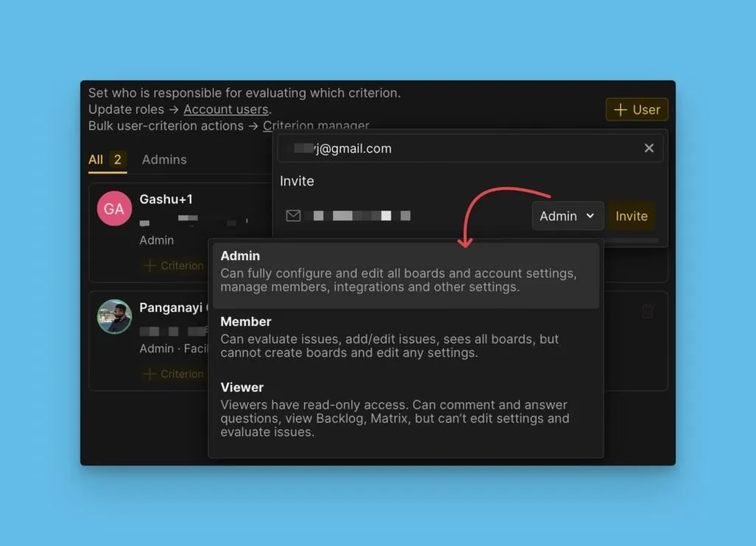Click Panganayi's profile photo

pos(114,317)
